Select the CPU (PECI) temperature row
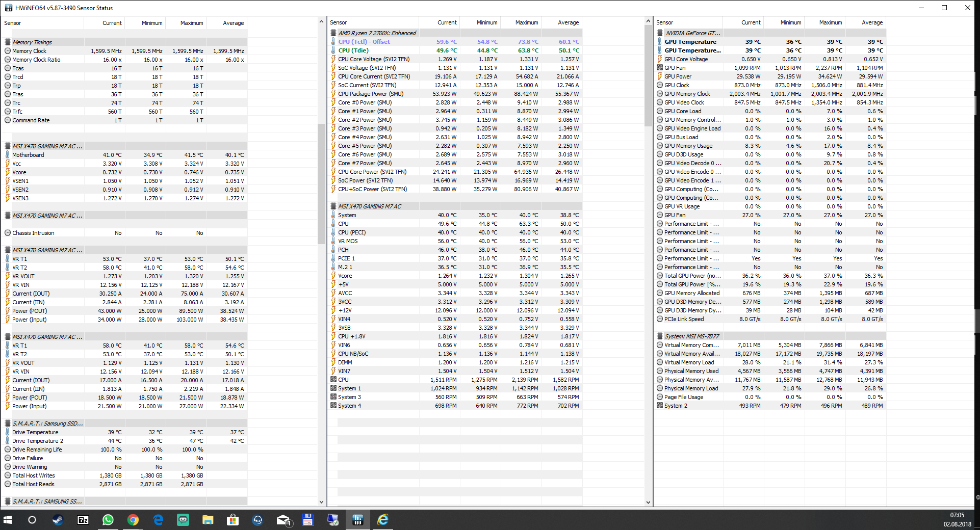980x530 pixels. tap(455, 232)
